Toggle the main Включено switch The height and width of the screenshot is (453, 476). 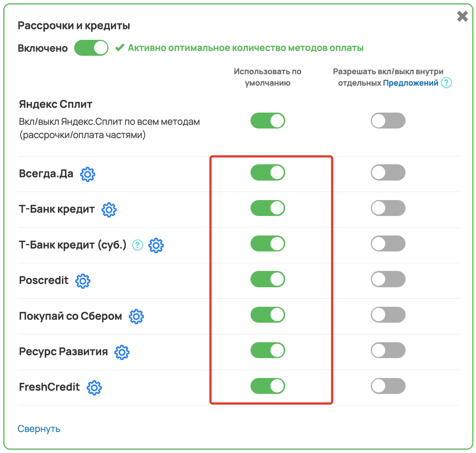click(x=91, y=48)
